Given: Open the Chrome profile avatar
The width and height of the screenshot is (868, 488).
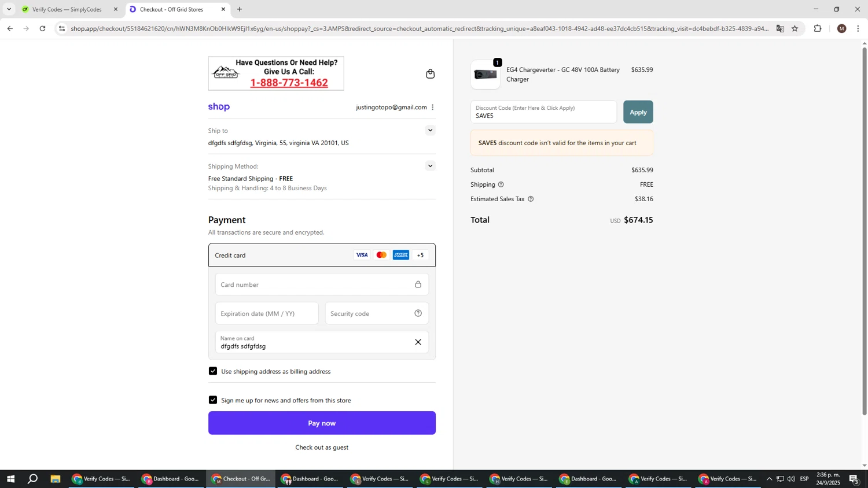Looking at the screenshot, I should tap(841, 28).
